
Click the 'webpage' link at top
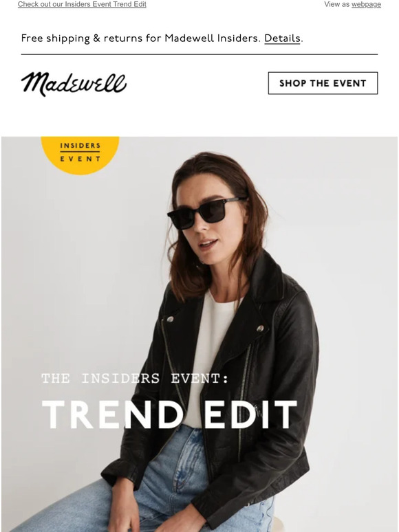point(366,4)
